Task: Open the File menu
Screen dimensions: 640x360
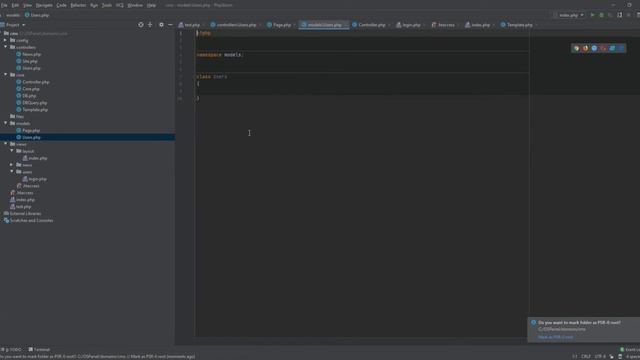Action: (x=4, y=5)
